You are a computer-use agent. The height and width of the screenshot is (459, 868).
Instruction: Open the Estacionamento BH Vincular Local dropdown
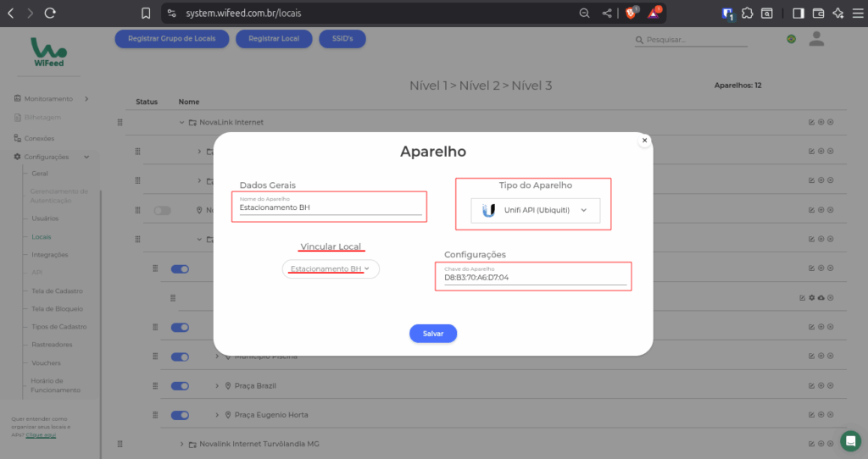click(x=331, y=269)
